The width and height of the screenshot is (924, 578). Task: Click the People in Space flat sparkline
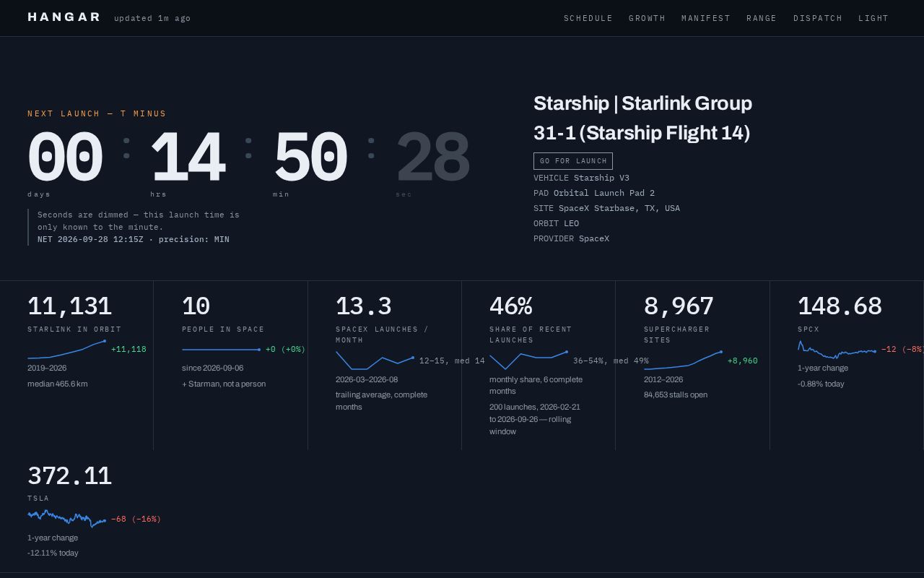tap(221, 350)
